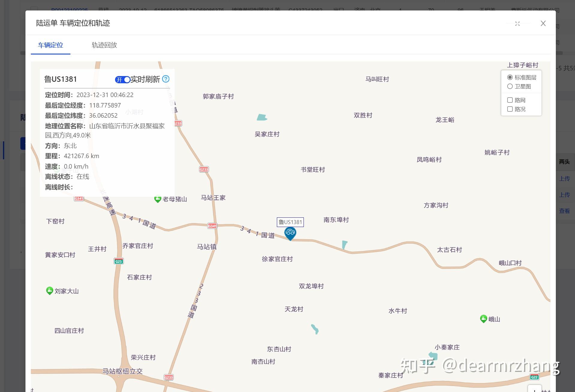
Task: Click the G22 highway shield icon
Action: pyautogui.click(x=534, y=377)
